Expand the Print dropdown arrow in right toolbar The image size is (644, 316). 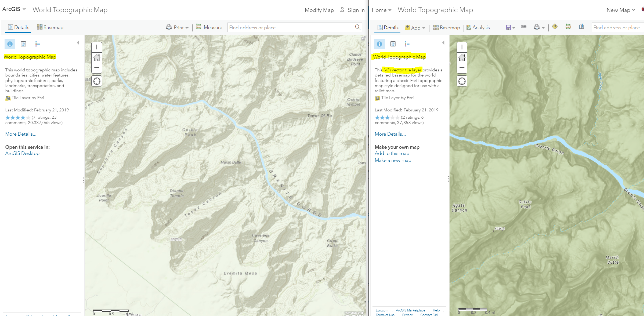tap(543, 28)
